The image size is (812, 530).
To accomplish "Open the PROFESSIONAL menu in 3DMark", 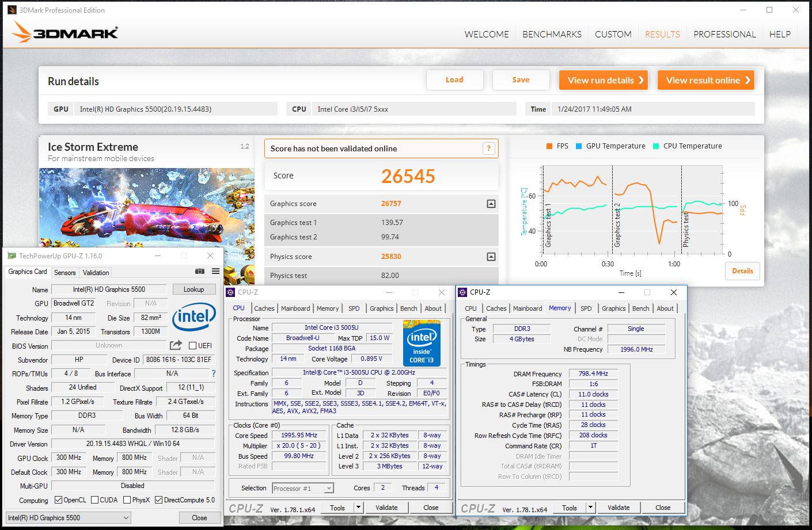I will (x=724, y=35).
